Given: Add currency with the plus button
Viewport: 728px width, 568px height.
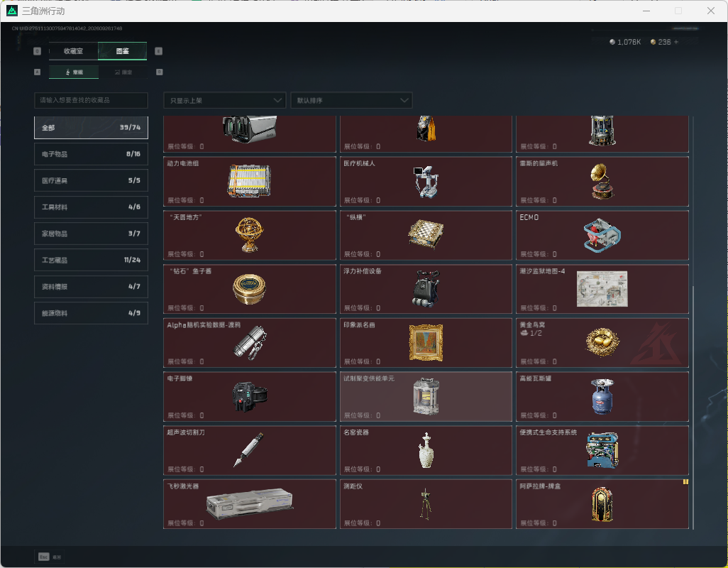Looking at the screenshot, I should 676,42.
